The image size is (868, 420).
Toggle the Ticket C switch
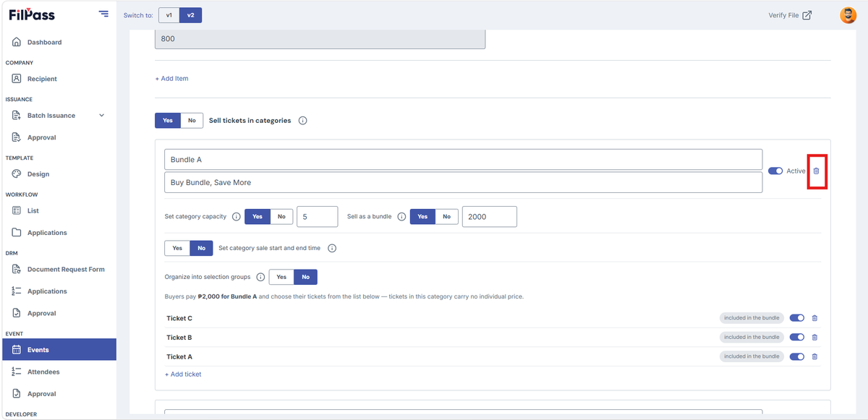(x=797, y=318)
